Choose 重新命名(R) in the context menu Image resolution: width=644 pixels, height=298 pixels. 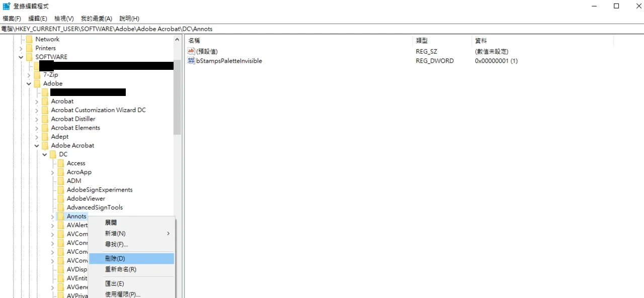[x=132, y=269]
